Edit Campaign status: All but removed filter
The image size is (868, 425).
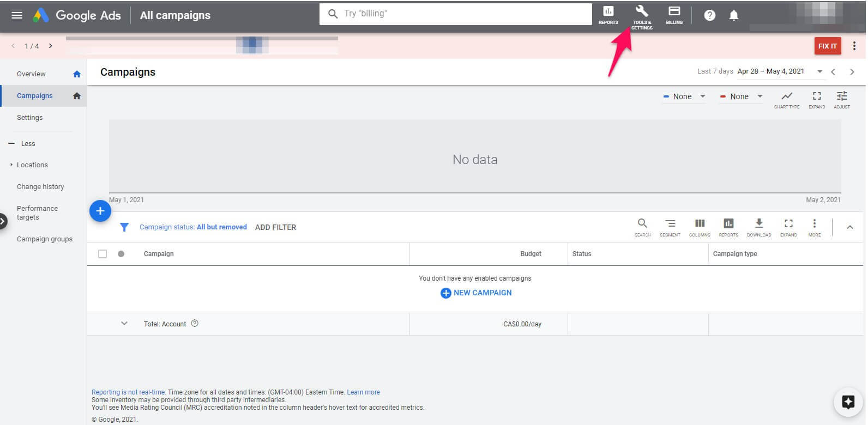tap(193, 227)
